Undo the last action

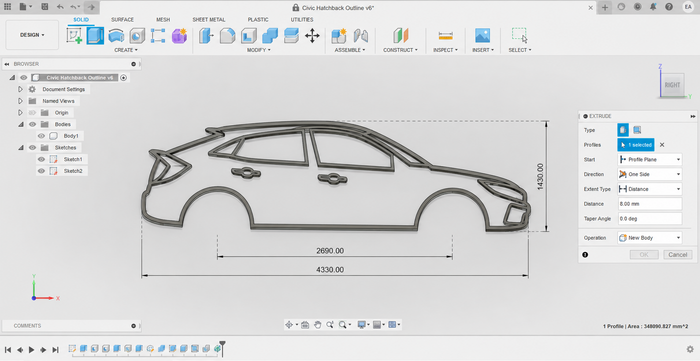[x=60, y=7]
